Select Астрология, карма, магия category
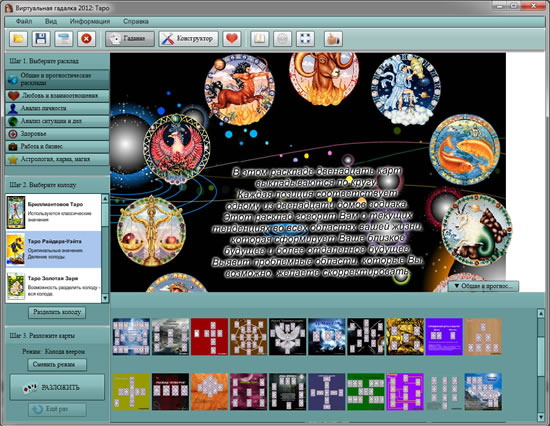This screenshot has height=426, width=550. click(x=58, y=159)
